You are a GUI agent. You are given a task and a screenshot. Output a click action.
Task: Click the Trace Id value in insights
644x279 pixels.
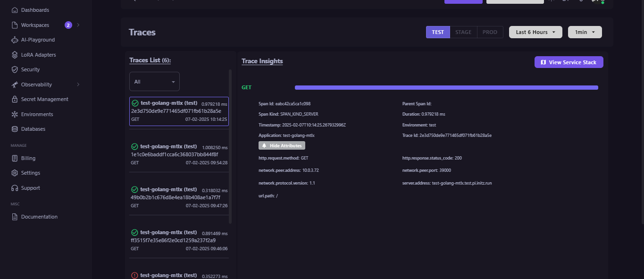coord(456,135)
